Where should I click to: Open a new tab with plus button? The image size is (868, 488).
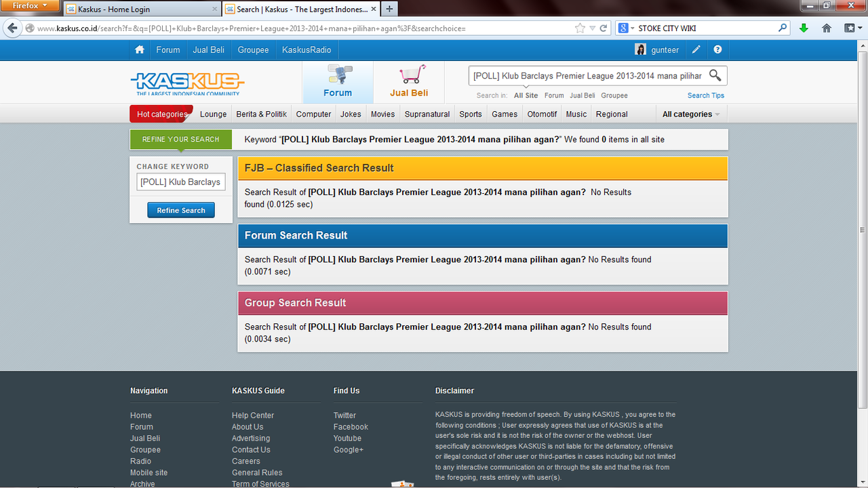[389, 9]
